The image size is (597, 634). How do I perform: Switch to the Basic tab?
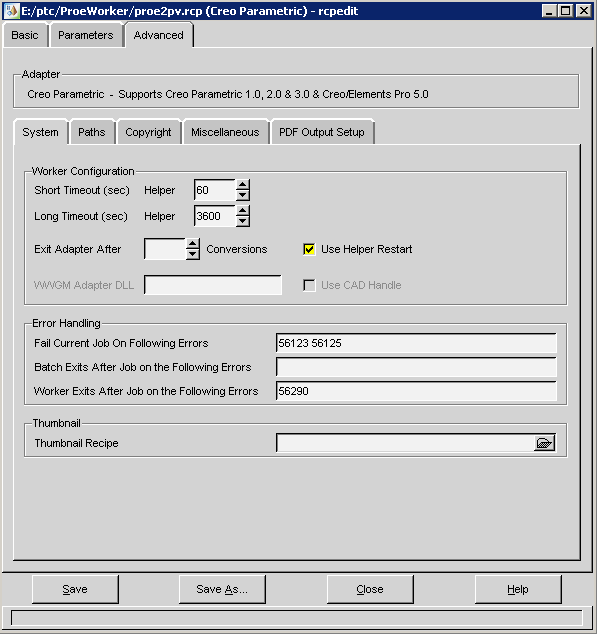[x=25, y=35]
